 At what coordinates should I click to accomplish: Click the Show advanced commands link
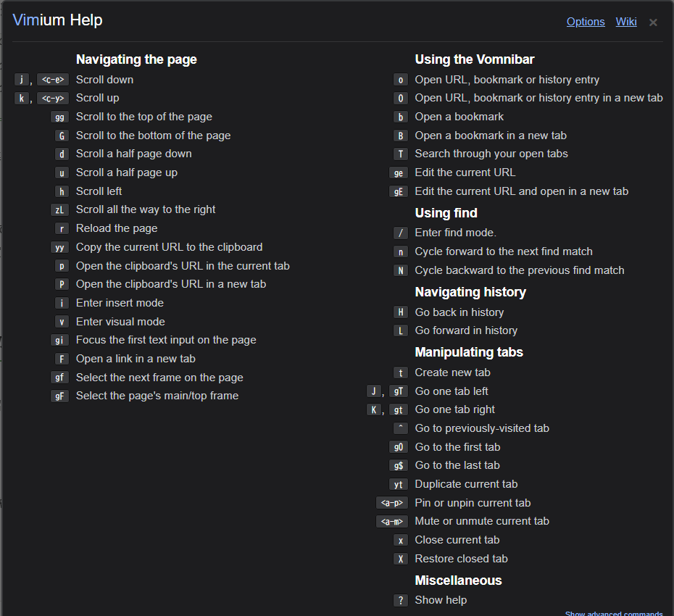[x=614, y=613]
